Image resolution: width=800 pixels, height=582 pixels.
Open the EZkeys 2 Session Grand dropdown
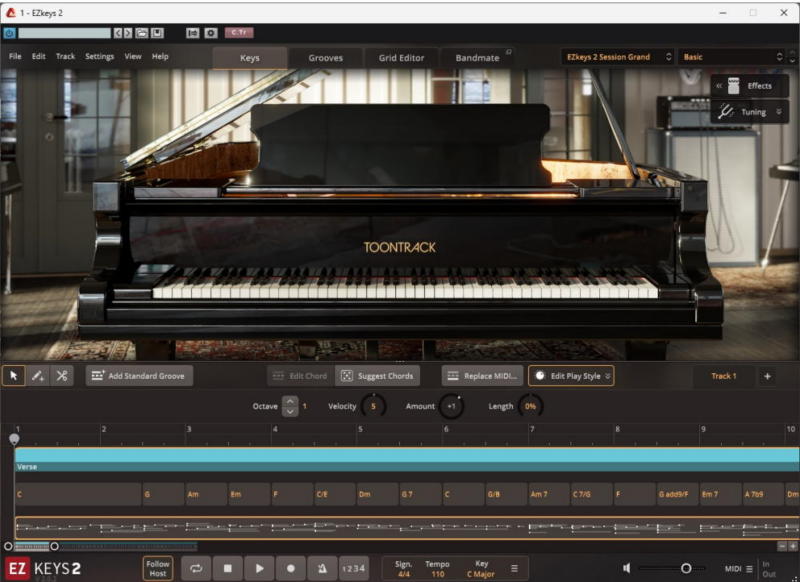click(x=616, y=57)
